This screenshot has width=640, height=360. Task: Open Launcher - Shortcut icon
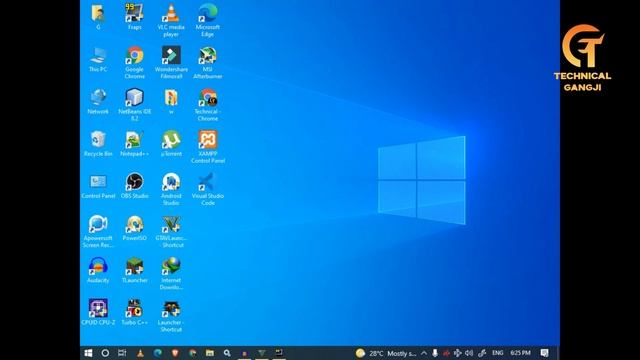(171, 316)
